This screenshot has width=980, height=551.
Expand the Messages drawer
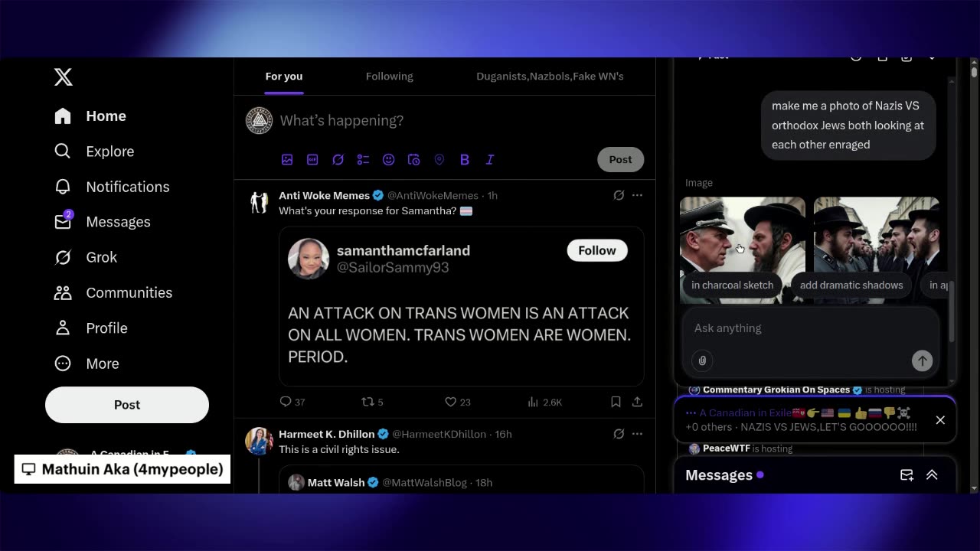click(932, 475)
